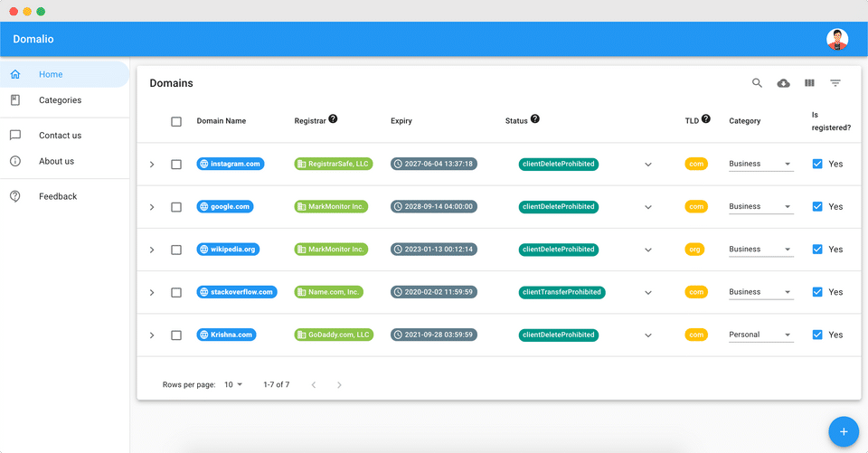Sort by Domain Name column header

[221, 121]
